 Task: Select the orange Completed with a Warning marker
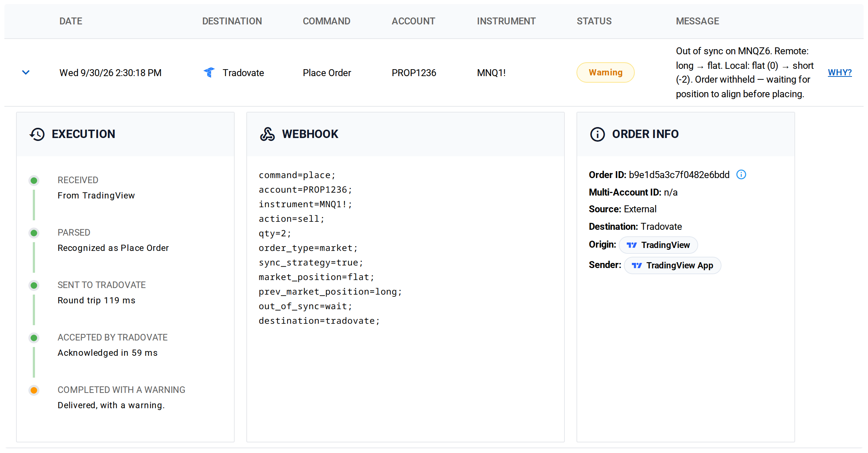[34, 390]
